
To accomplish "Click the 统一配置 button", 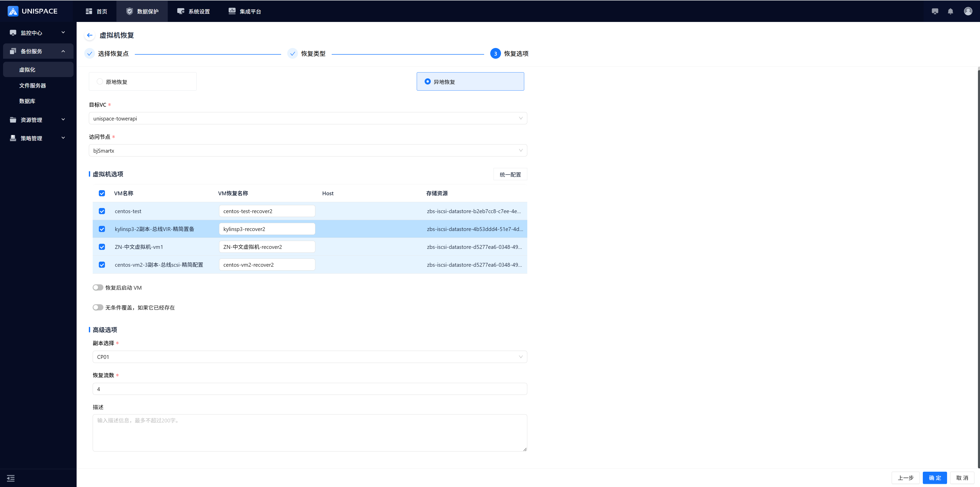I will point(510,175).
